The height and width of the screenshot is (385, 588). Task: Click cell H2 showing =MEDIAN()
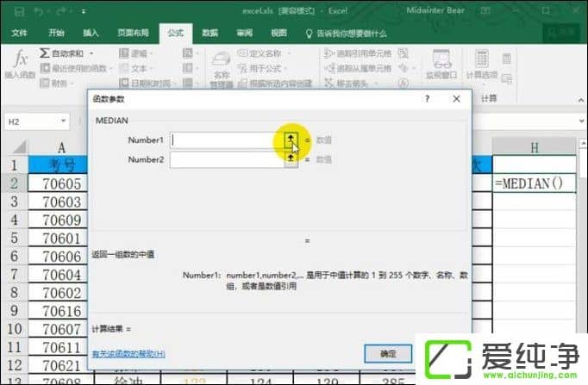click(535, 183)
